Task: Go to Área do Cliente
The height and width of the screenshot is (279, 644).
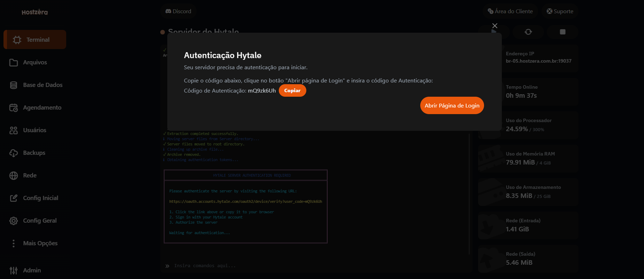Action: (x=510, y=11)
